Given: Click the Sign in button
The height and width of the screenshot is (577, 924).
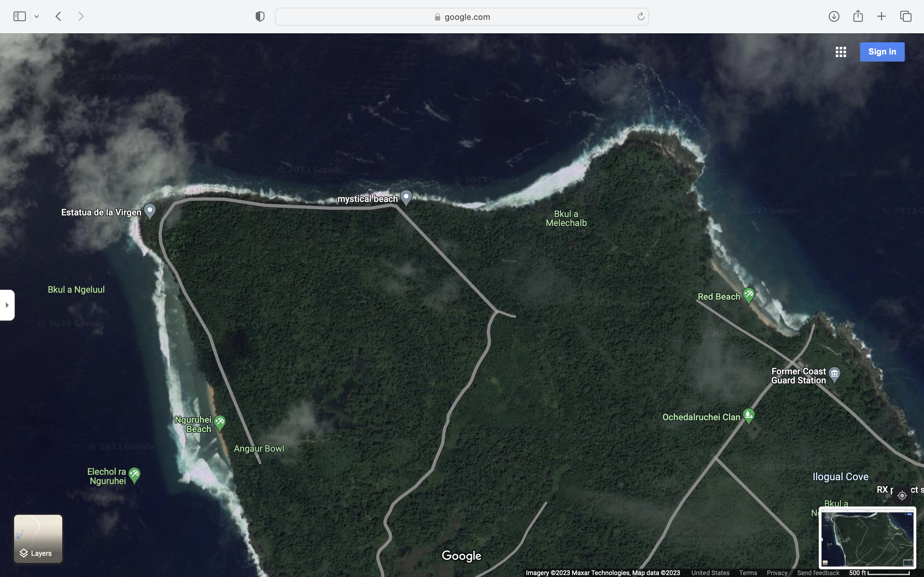Looking at the screenshot, I should click(x=882, y=52).
